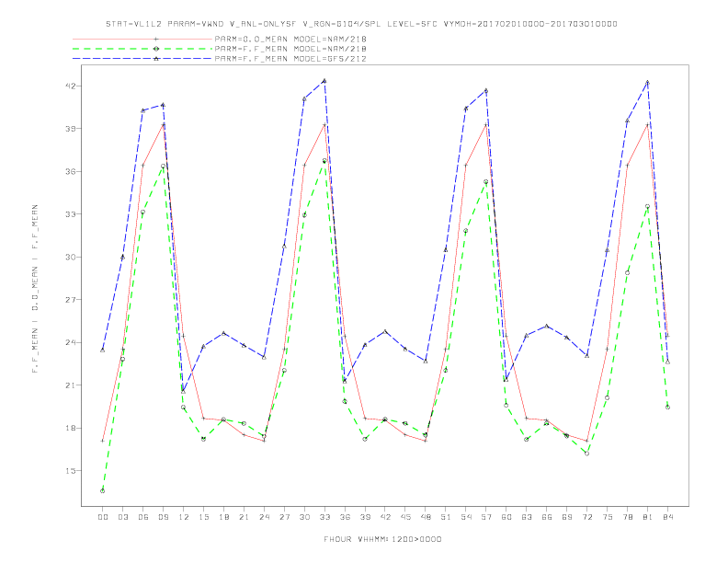Select legend entry PARM=F.F_MEAN MODEL=GFS/212
Image resolution: width=728 pixels, height=563 pixels.
pos(290,59)
